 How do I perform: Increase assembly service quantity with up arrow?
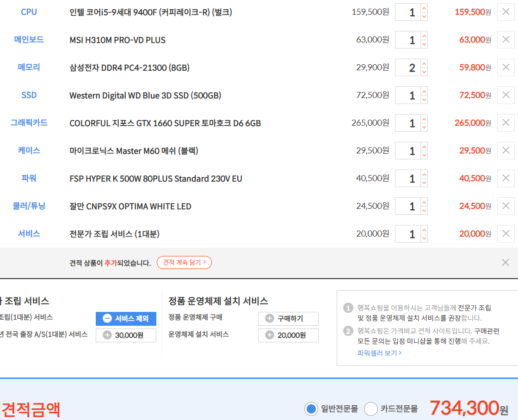coord(424,230)
